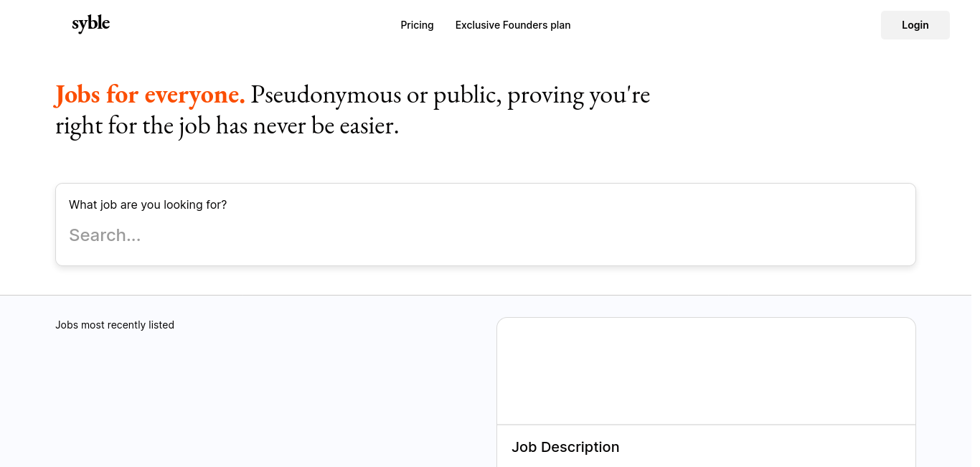Click the empty job list area below "Jobs most recently listed"
Image resolution: width=980 pixels, height=467 pixels.
click(x=265, y=402)
